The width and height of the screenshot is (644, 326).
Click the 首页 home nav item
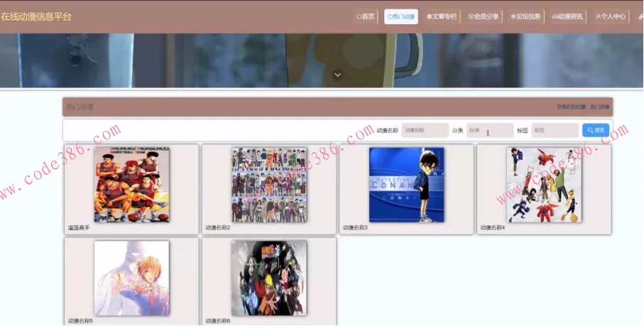point(366,16)
